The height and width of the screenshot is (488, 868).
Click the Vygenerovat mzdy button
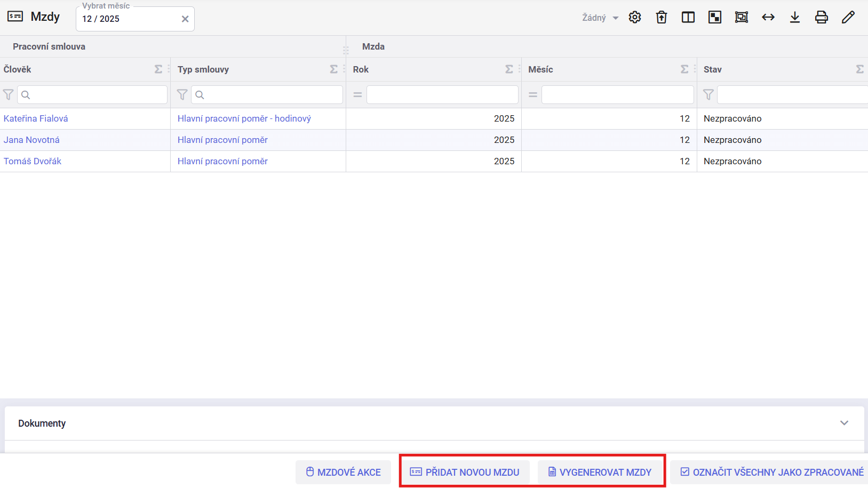tap(600, 472)
